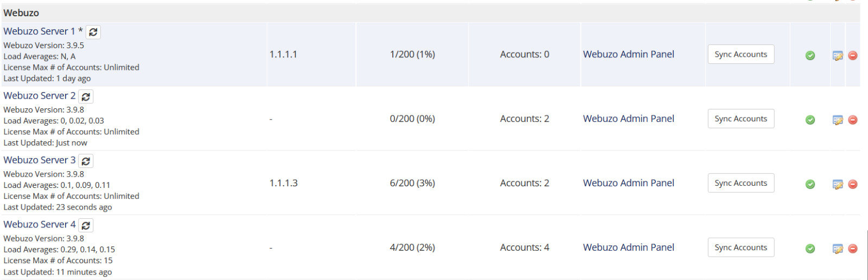Sync Accounts for Webuzo Server 1

[x=741, y=54]
